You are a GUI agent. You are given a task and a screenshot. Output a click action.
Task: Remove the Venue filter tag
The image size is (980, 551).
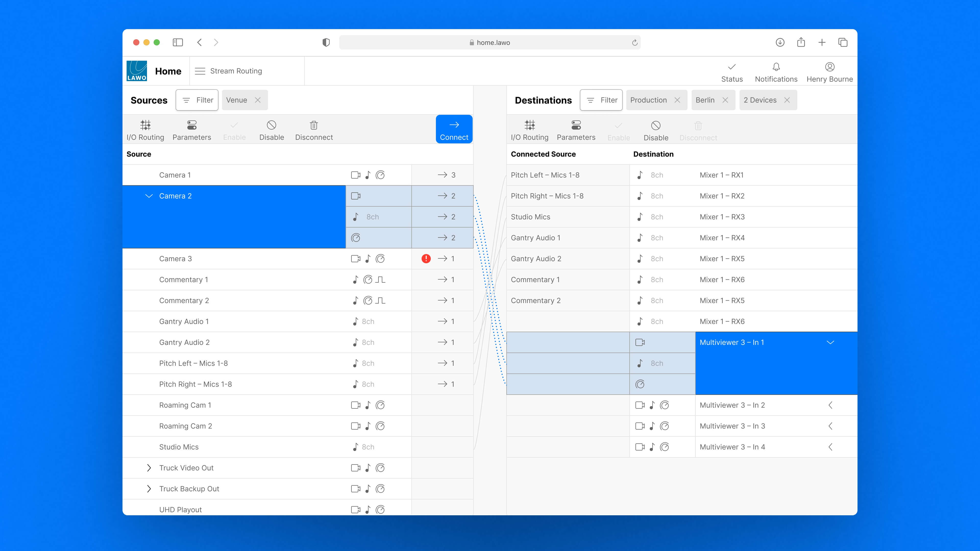pos(258,100)
